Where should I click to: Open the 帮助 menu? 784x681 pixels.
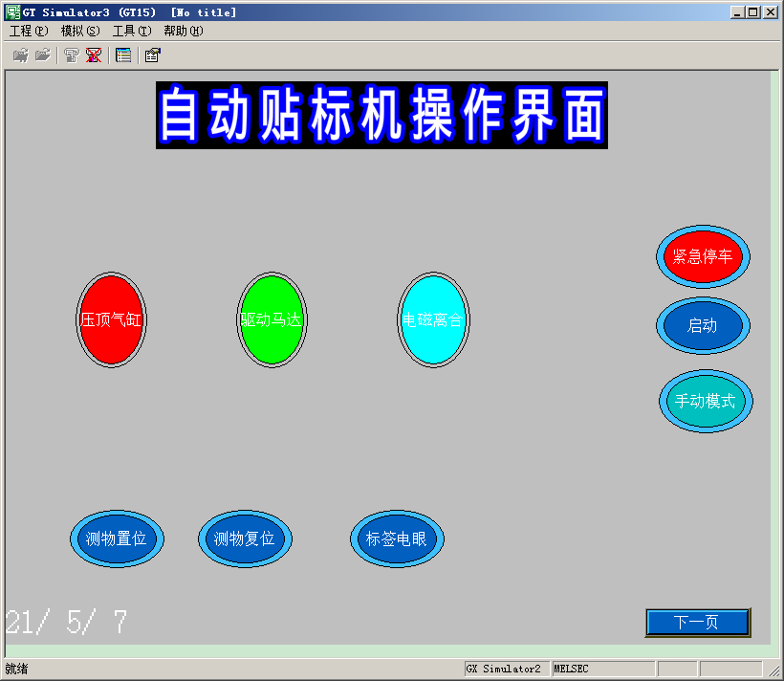183,31
